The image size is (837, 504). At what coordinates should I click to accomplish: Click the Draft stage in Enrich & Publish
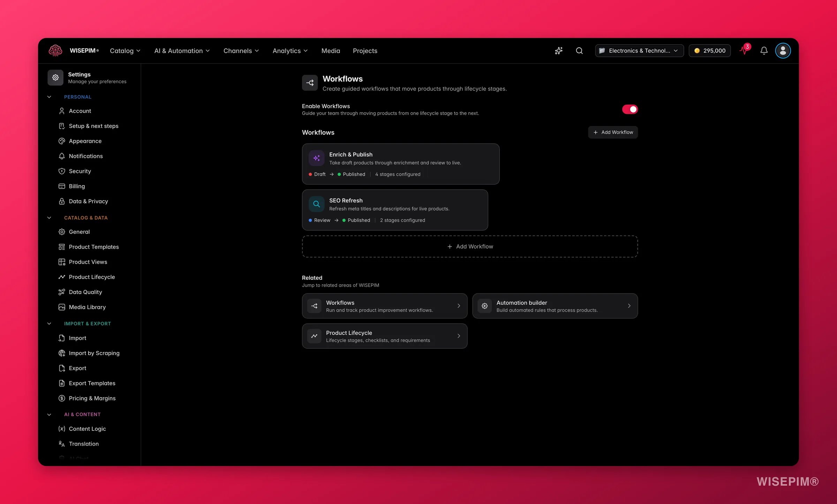coord(317,174)
